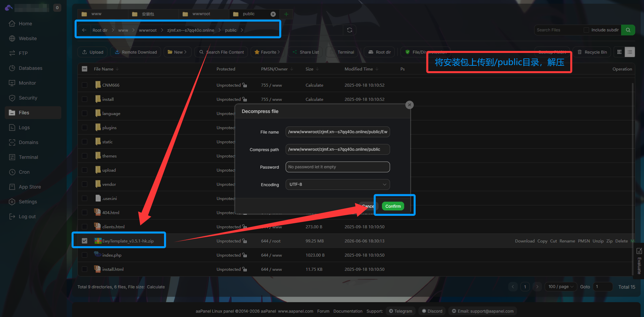Open the CNM666 folder

coord(111,85)
